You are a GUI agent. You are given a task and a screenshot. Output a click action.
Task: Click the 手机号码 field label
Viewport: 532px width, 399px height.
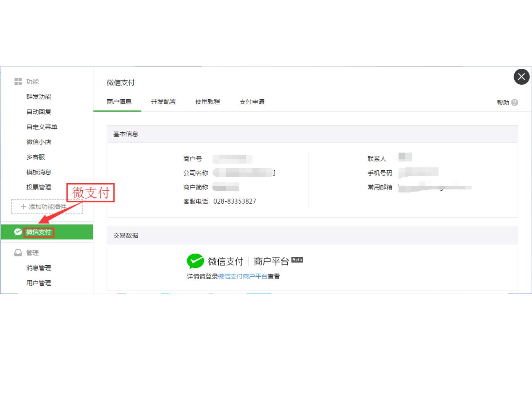(x=380, y=173)
